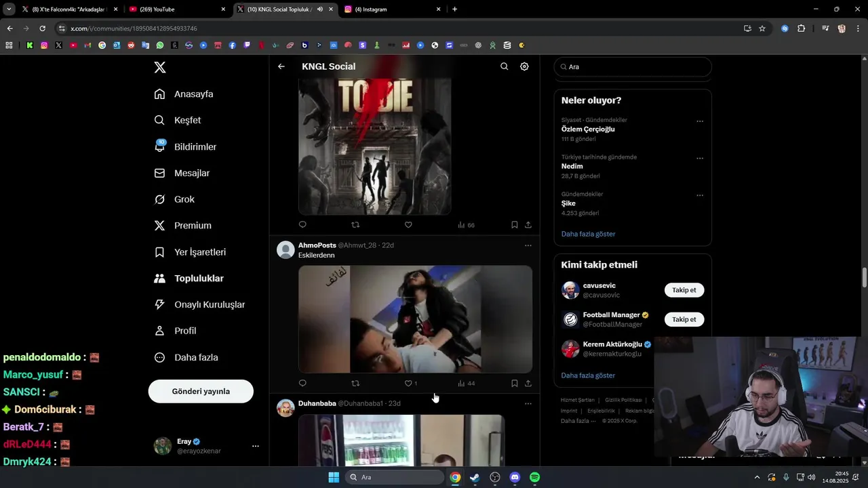The width and height of the screenshot is (868, 488).
Task: Mute the KNGL Social tab audio
Action: [319, 9]
